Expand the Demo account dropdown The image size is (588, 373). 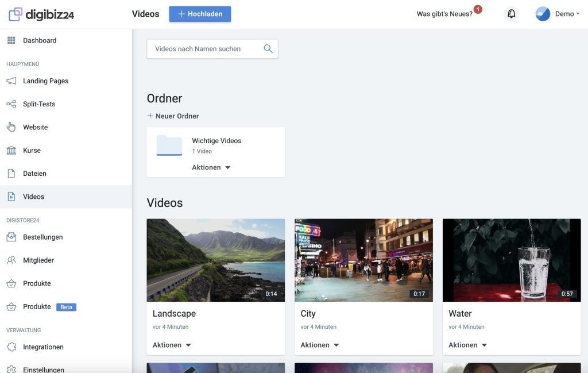click(x=567, y=12)
